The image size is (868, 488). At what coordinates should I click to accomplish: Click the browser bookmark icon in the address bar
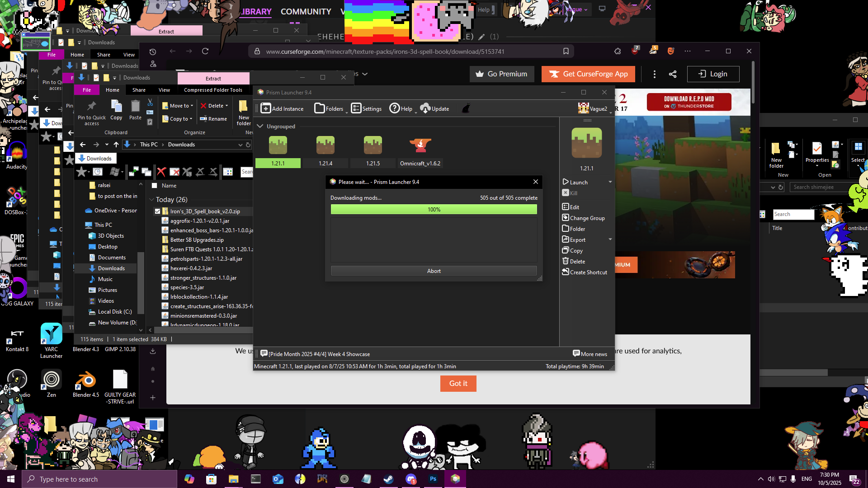[x=566, y=52]
